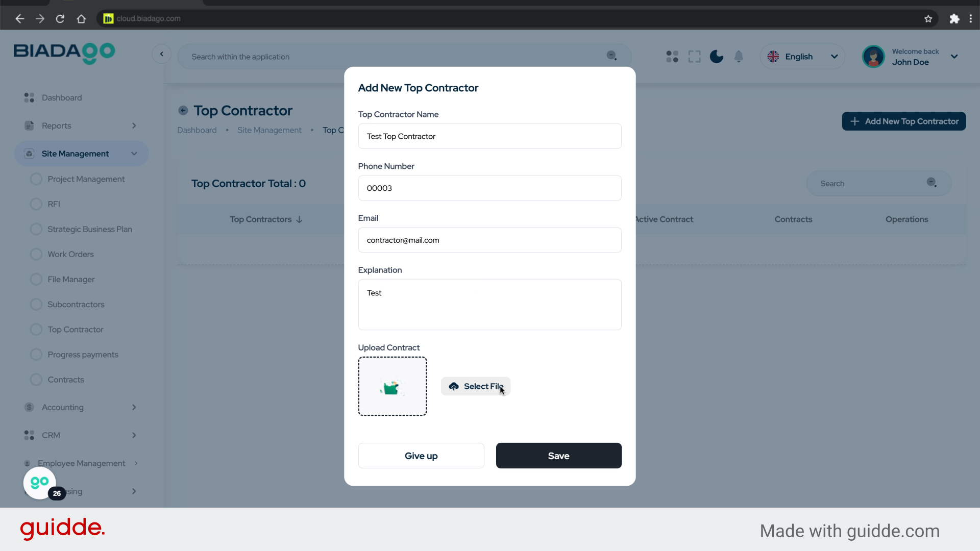Select the Reports document icon
Screen dimensions: 980x551
click(29, 126)
